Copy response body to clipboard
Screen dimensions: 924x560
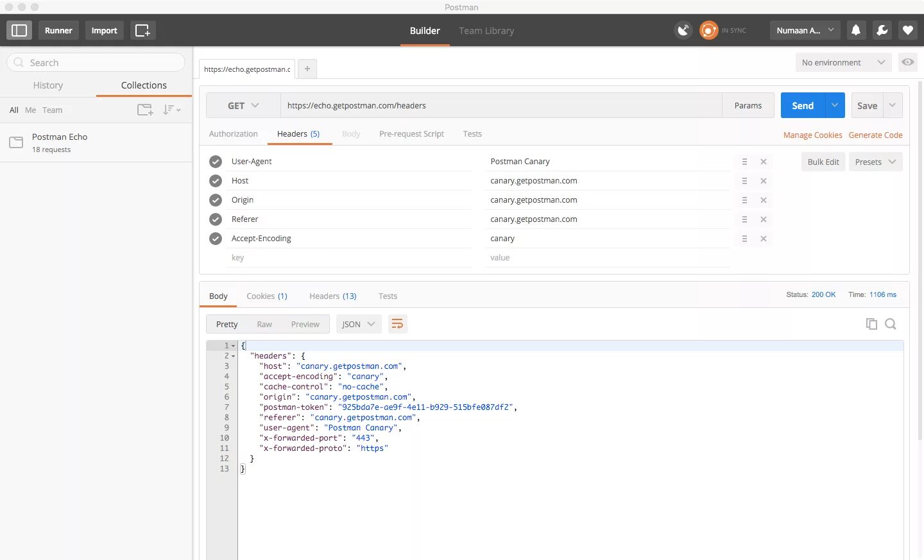click(x=871, y=324)
